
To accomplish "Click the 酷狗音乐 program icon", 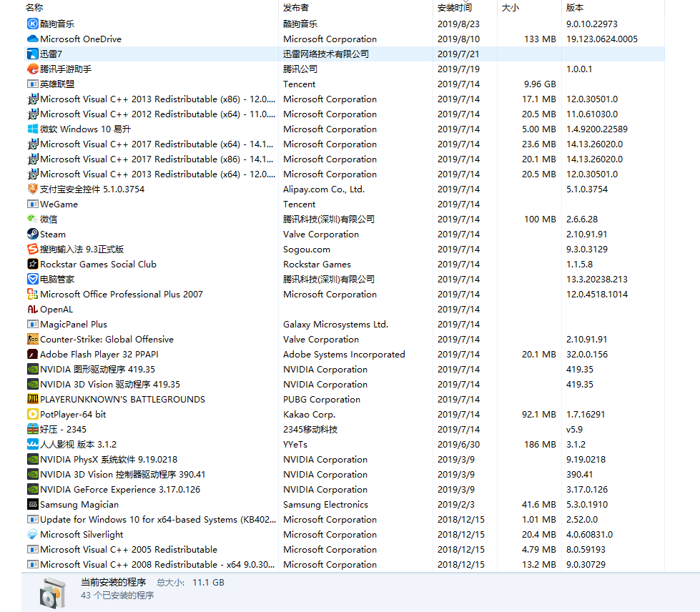I will [33, 24].
